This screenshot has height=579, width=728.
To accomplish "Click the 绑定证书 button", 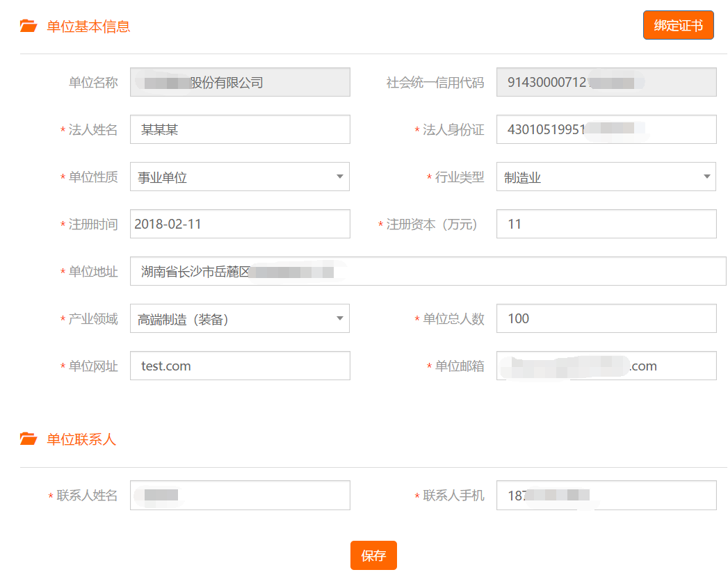I will [x=678, y=26].
